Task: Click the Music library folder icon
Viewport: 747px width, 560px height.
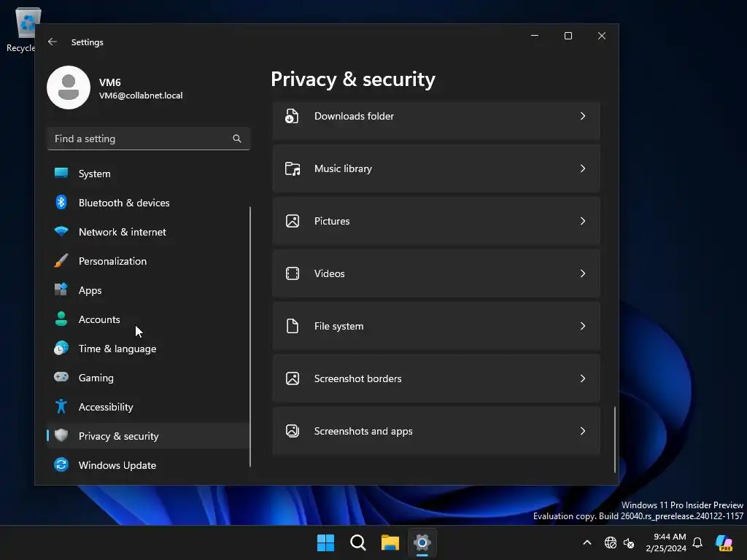Action: tap(293, 168)
